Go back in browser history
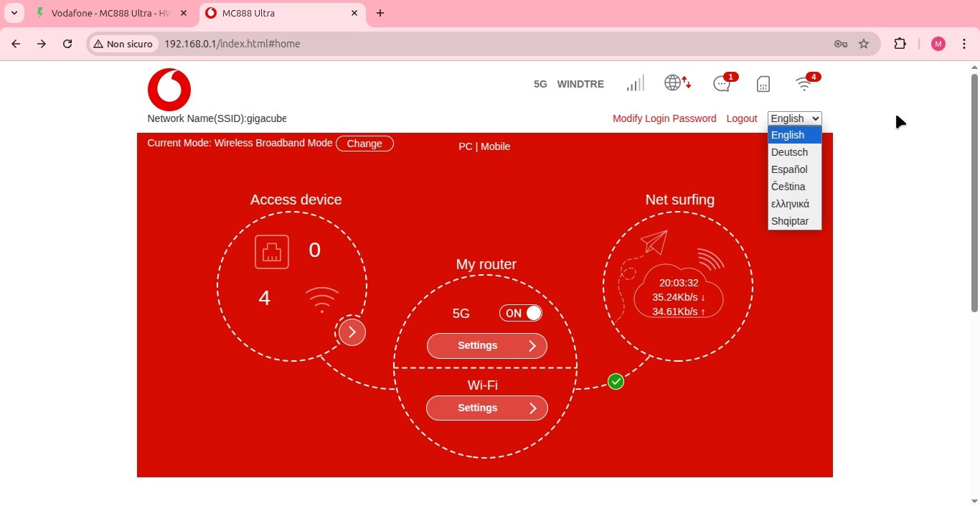Screen dimensions: 980x506 point(16,44)
